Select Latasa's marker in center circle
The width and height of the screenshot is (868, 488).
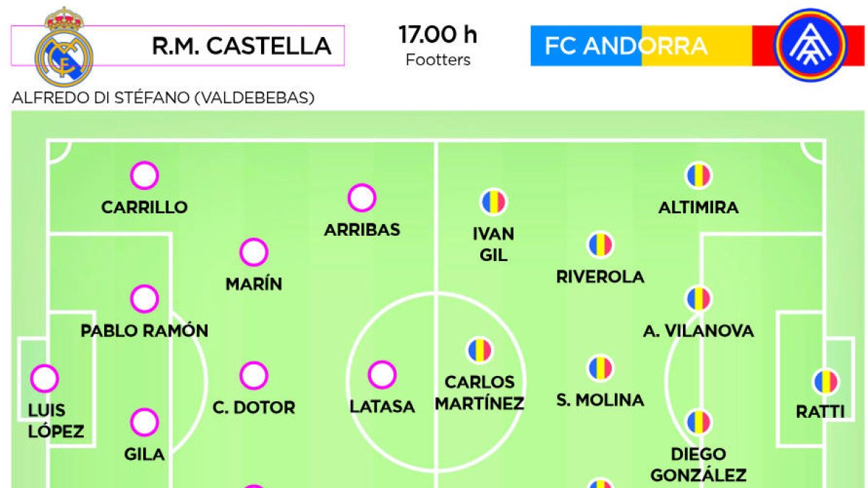(382, 375)
